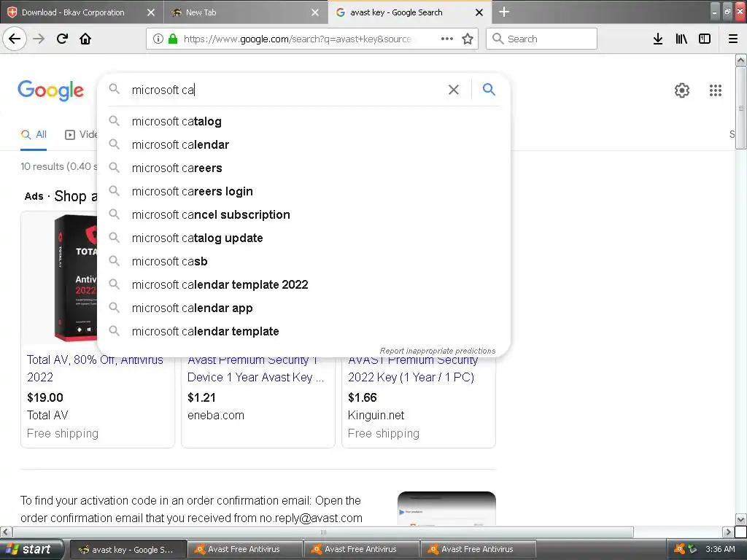Close the New Tab tab
The height and width of the screenshot is (560, 747).
pos(315,12)
